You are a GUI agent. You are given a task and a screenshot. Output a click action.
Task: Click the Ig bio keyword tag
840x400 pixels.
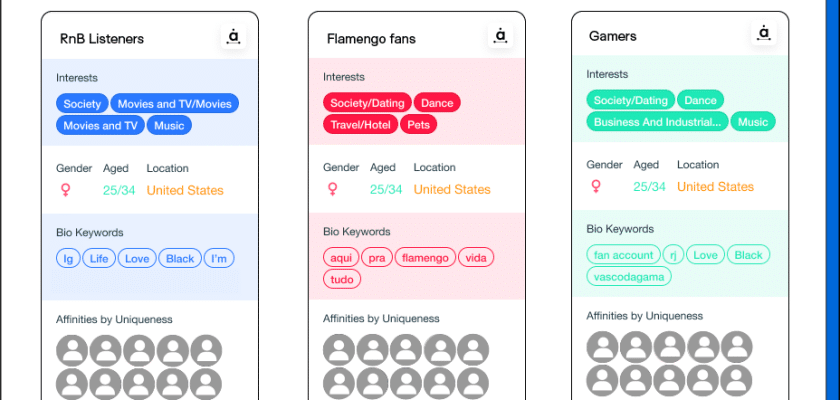click(69, 258)
